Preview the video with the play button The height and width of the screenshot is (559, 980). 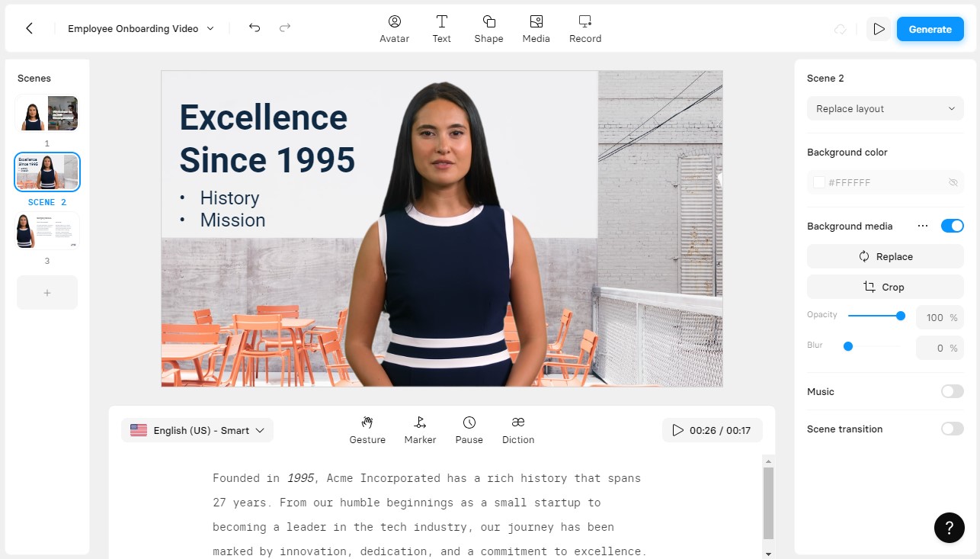[879, 29]
